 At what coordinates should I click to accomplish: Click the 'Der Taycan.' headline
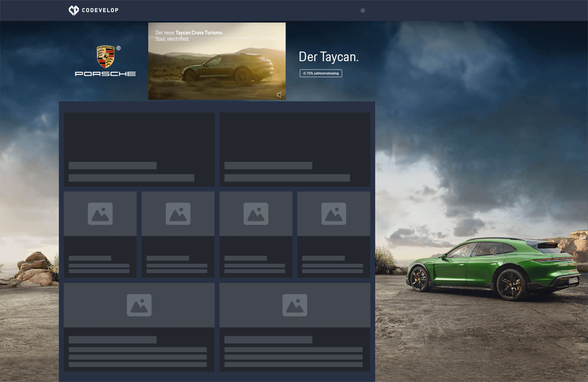click(328, 57)
